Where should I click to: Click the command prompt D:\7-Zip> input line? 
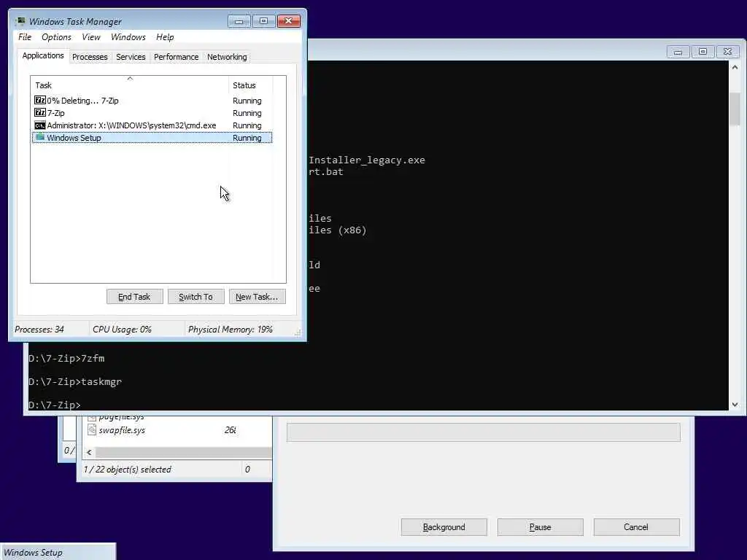point(54,405)
